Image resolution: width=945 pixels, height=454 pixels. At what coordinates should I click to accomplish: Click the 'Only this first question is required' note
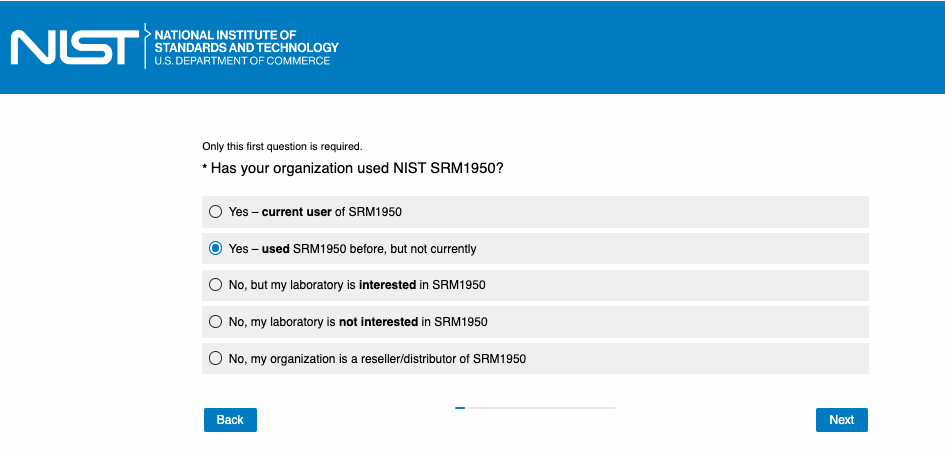(282, 146)
